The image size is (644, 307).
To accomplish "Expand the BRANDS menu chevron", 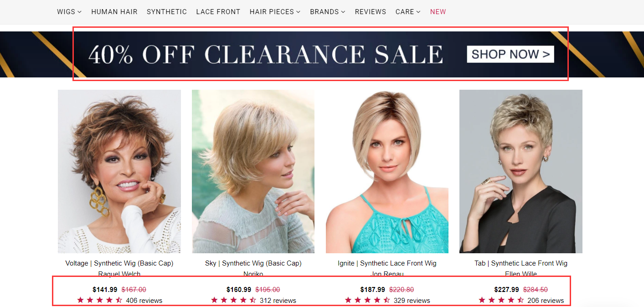I will click(x=343, y=12).
